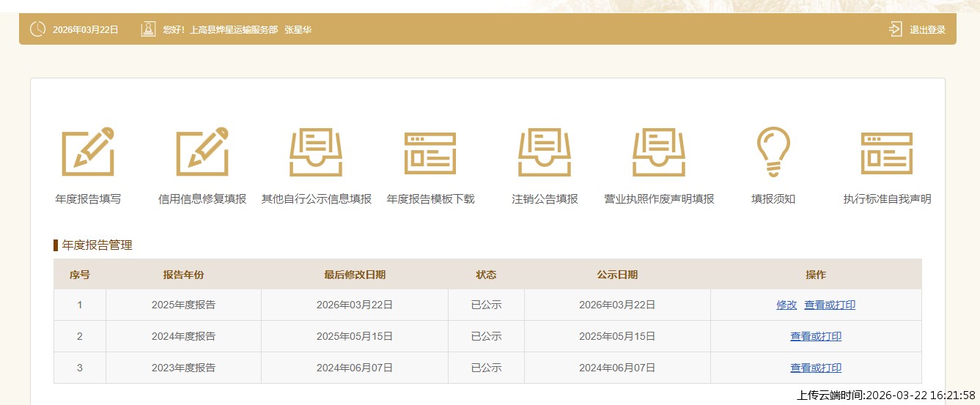Viewport: 980px width, 405px height.
Task: Click the 退出登录 text link
Action: tap(927, 30)
